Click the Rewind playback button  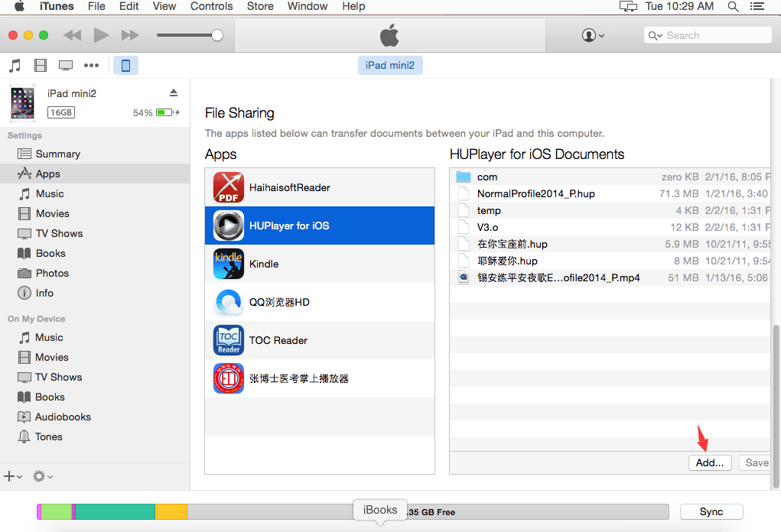[x=72, y=35]
